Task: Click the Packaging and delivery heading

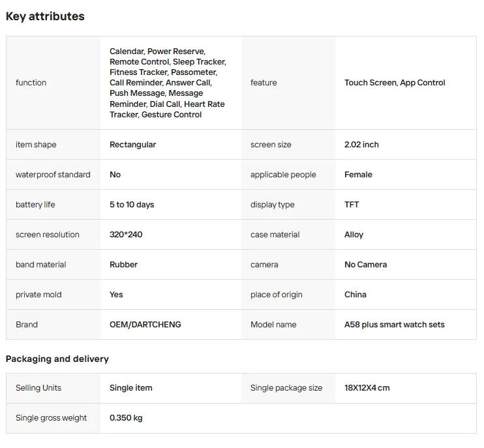Action: 57,359
